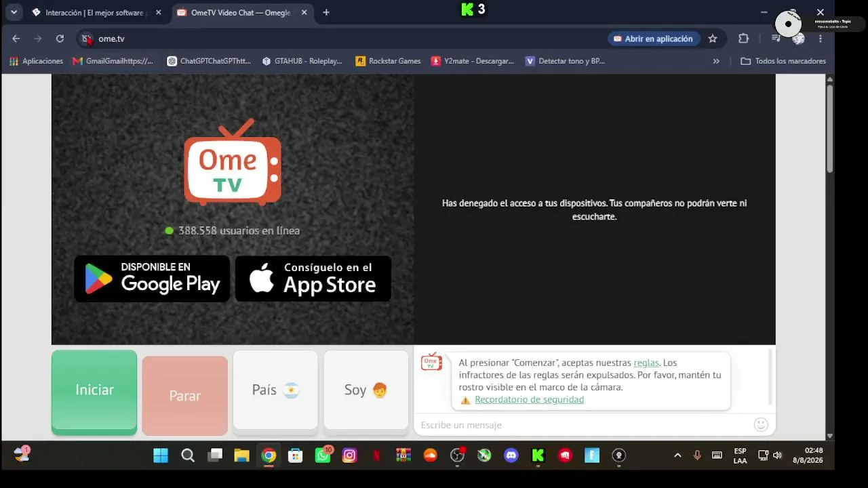Screen dimensions: 868x488
Task: Open a new browser tab
Action: point(326,12)
